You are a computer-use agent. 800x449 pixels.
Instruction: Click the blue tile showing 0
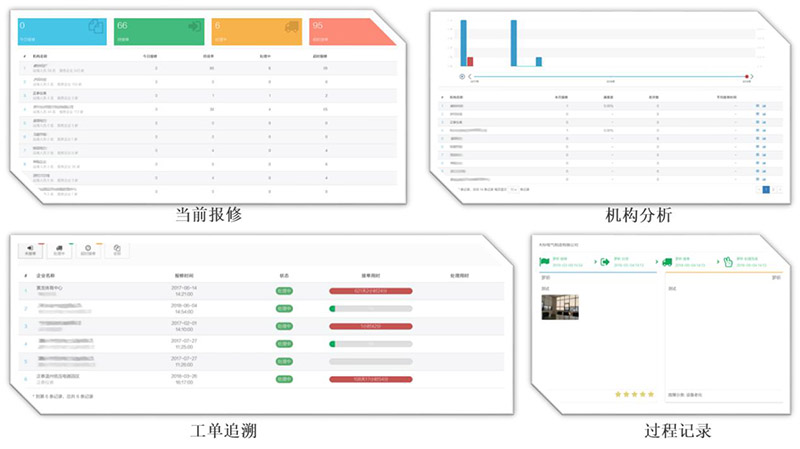[x=62, y=30]
